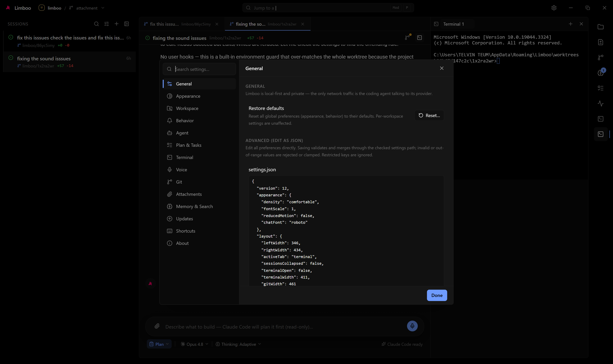Open the diff file icon in right rail
This screenshot has height=364, width=613.
tap(601, 42)
